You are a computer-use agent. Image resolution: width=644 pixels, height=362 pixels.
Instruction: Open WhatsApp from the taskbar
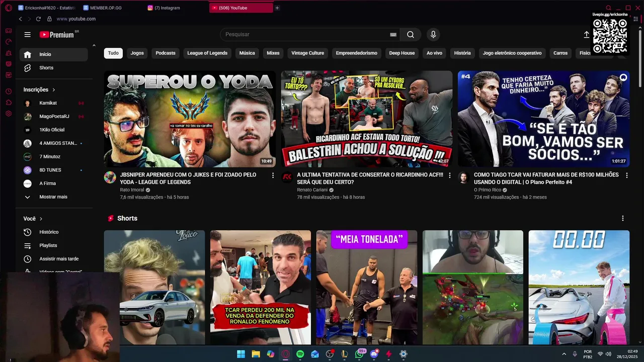coord(359,354)
